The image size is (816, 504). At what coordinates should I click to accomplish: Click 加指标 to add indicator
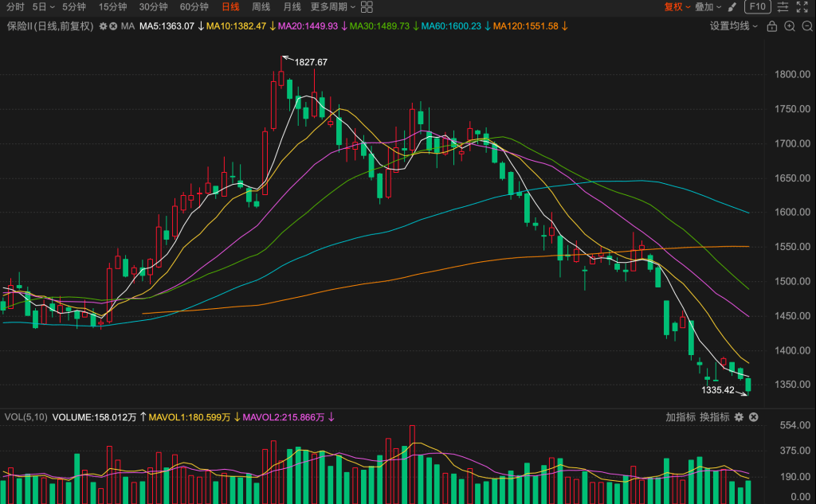pos(681,417)
